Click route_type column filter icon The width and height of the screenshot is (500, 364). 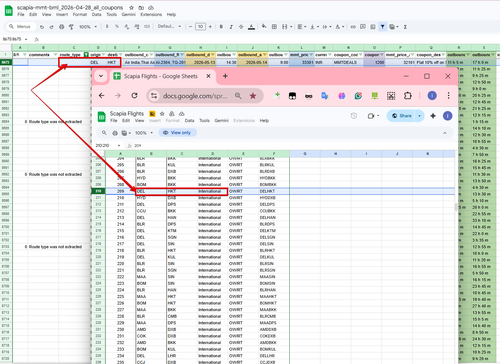pyautogui.click(x=86, y=55)
